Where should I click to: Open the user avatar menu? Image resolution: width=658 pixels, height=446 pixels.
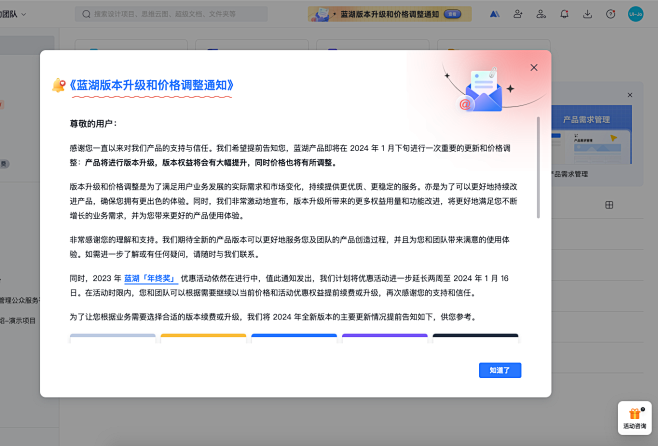coord(636,14)
